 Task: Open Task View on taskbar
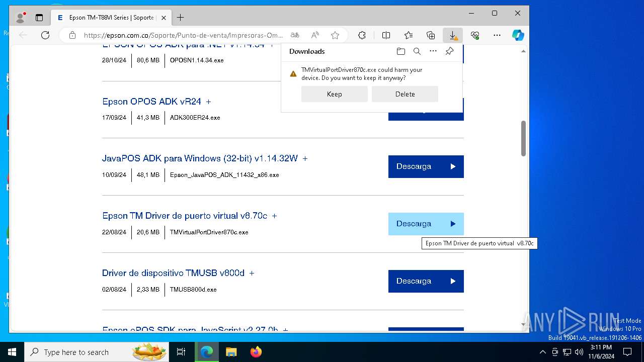pyautogui.click(x=181, y=352)
